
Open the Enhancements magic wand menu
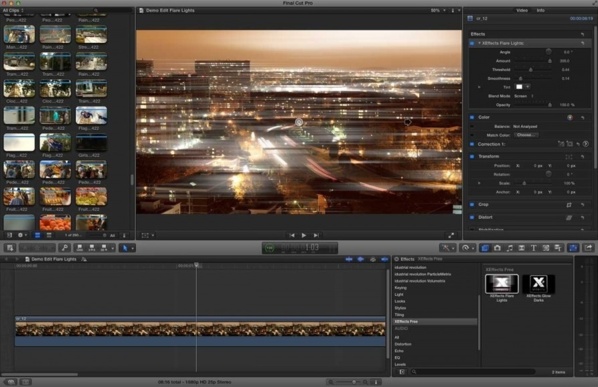[x=447, y=248]
